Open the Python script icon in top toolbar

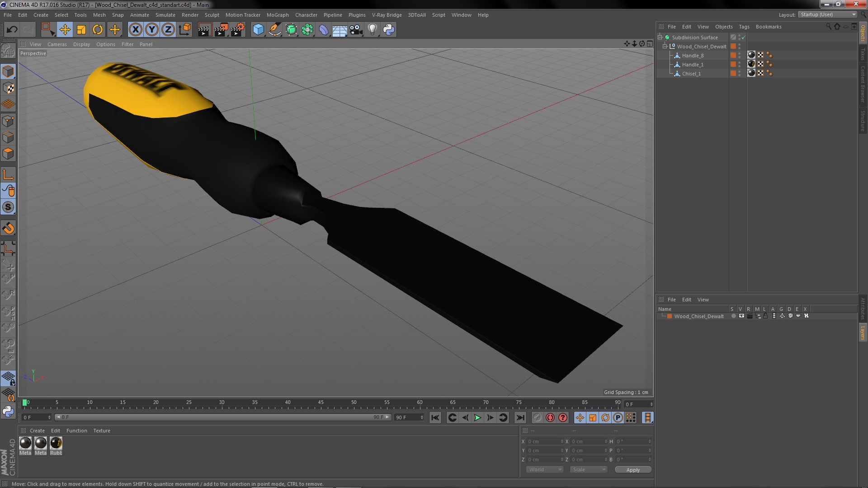(x=389, y=30)
